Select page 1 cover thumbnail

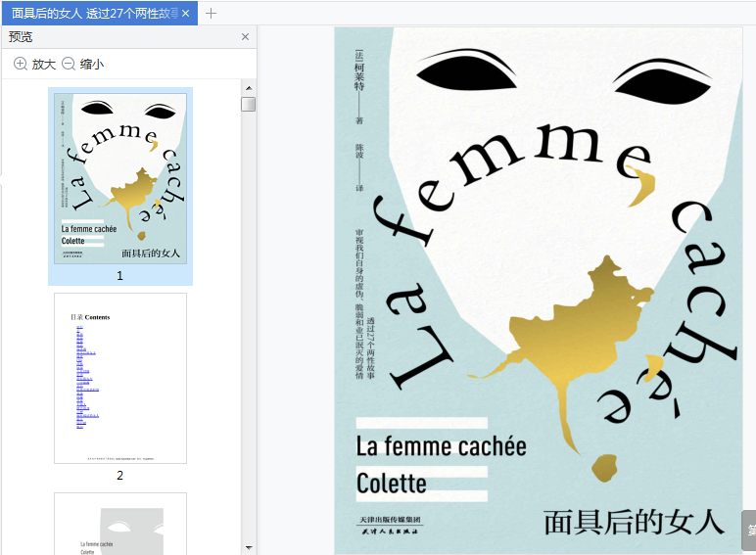(120, 178)
